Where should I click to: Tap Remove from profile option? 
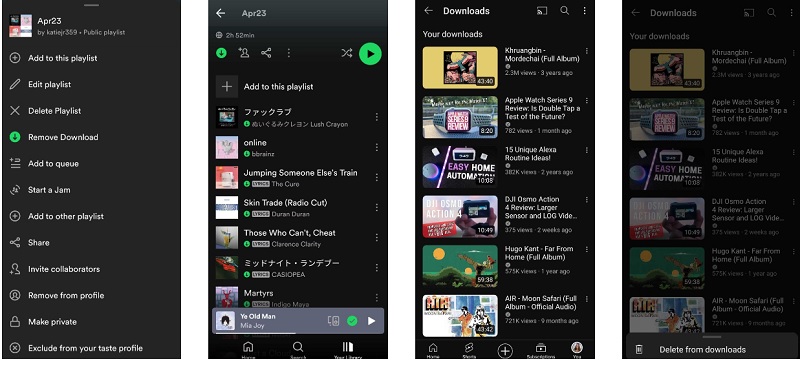pos(66,296)
